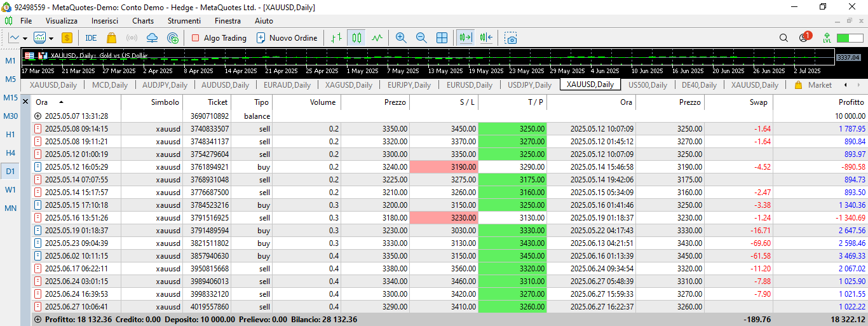This screenshot has height=326, width=868.
Task: Switch chart to candlesticks mode
Action: point(357,38)
